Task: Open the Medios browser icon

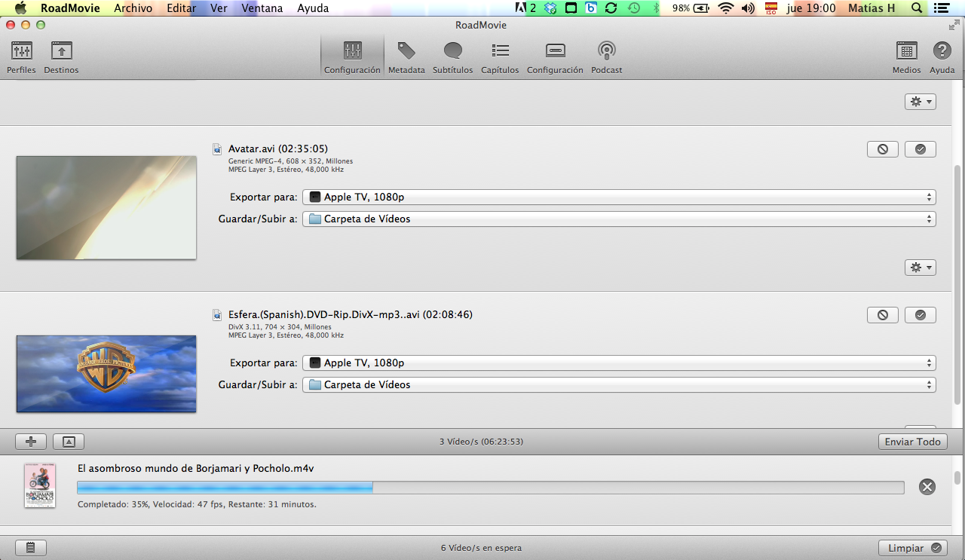Action: (906, 51)
